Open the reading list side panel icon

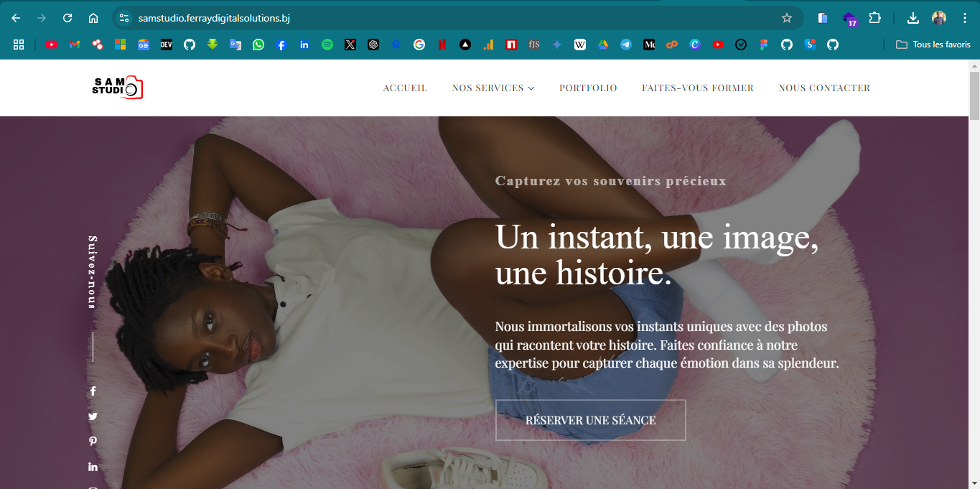coord(823,18)
